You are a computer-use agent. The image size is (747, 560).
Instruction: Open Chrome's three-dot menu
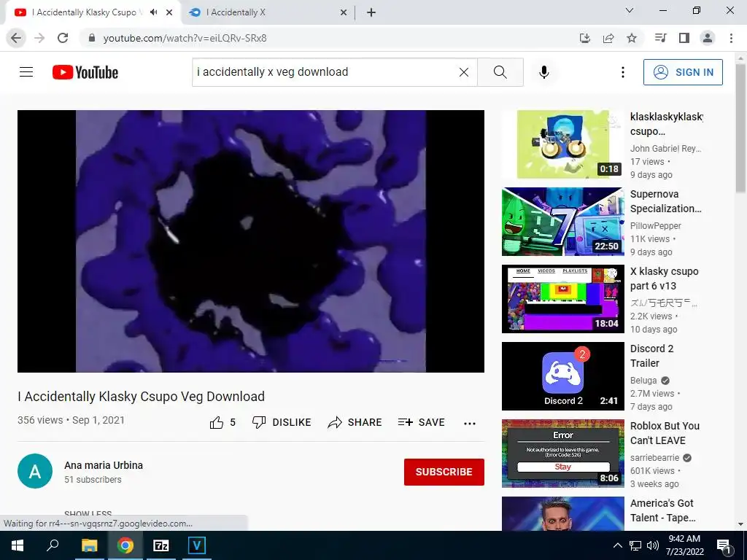[x=731, y=38]
